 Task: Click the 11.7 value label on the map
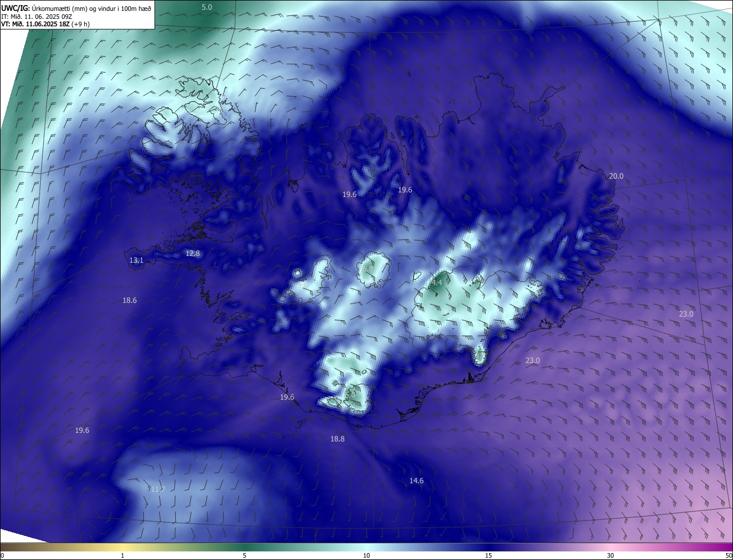pyautogui.click(x=157, y=489)
